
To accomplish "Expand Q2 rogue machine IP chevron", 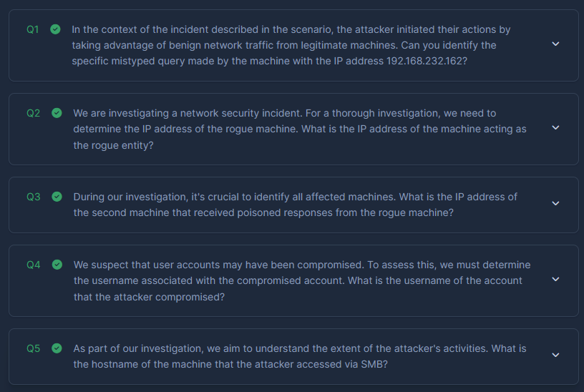I will point(555,128).
